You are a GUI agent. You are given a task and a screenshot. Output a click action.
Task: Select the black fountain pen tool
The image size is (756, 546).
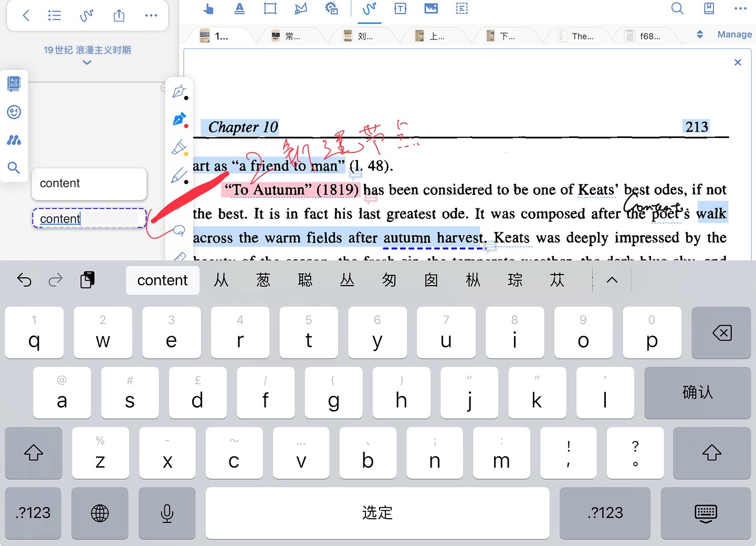[x=180, y=91]
